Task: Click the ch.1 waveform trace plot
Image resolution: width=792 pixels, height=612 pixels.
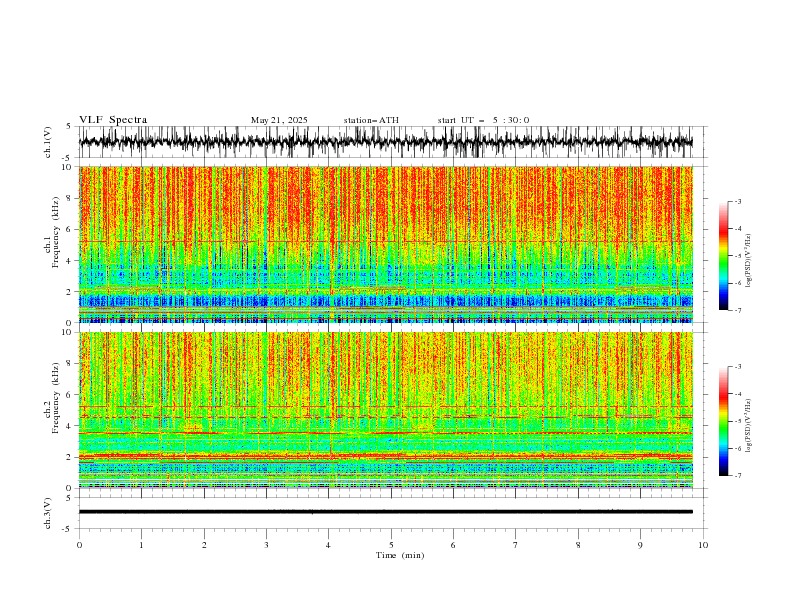Action: (385, 142)
